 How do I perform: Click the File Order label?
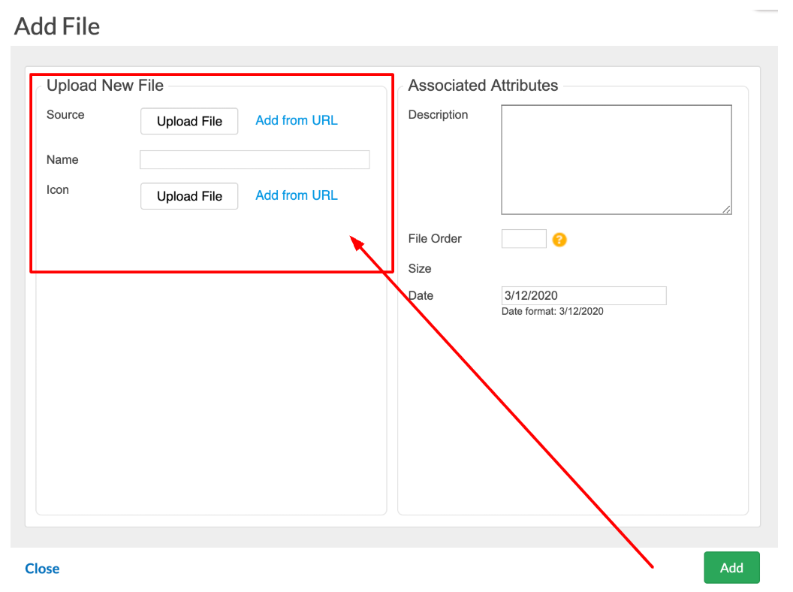pyautogui.click(x=435, y=239)
